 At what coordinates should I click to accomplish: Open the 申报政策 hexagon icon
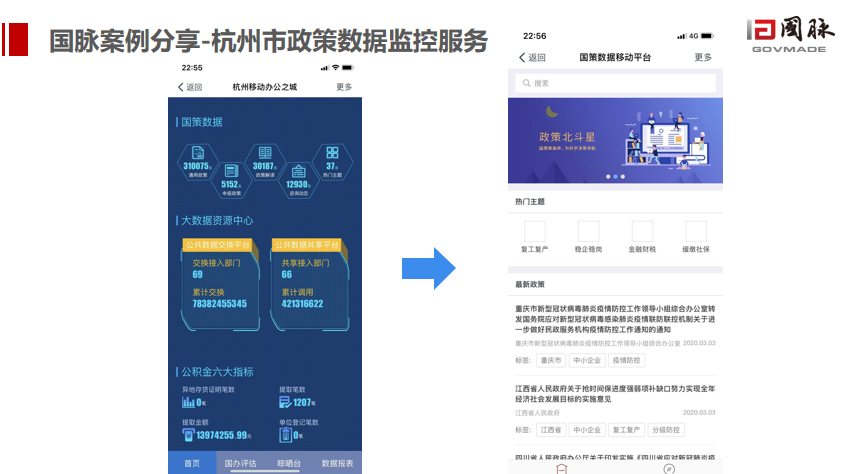coord(231,173)
